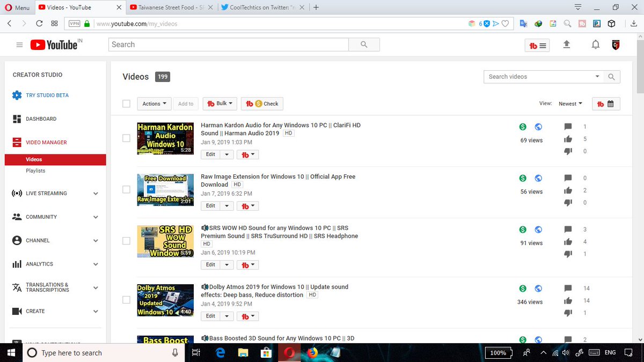Click TubeBuddy Check button

pos(262,104)
